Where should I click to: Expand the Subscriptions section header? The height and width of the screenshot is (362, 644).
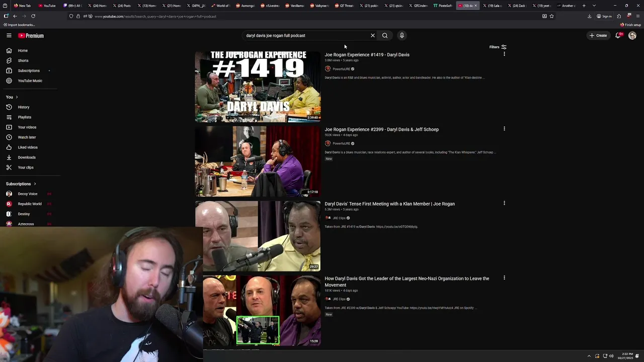coord(21,184)
